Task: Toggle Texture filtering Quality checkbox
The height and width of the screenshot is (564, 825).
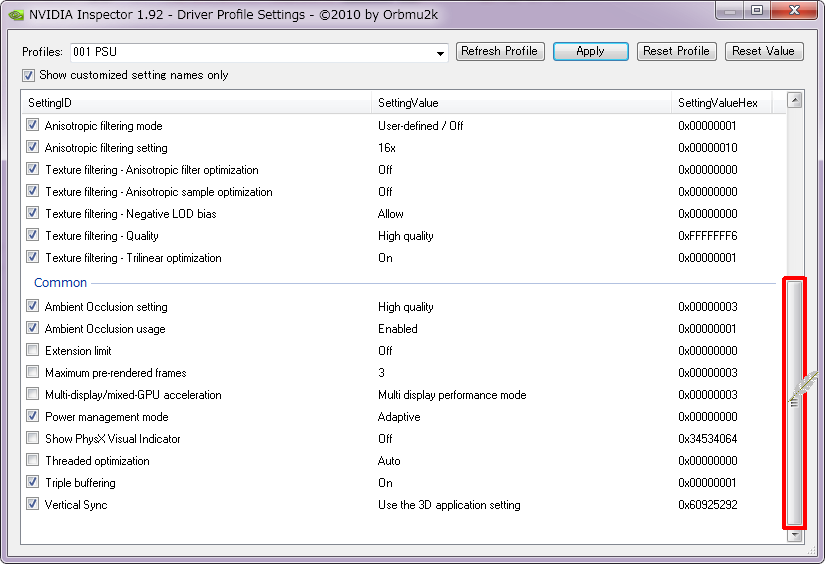Action: 33,235
